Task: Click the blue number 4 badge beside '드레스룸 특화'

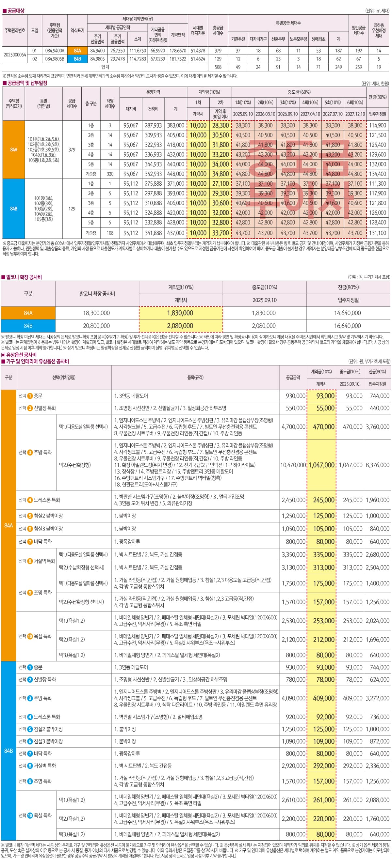Action: (30, 717)
